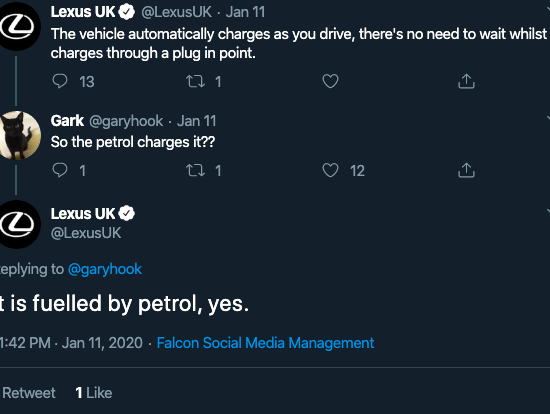Share Gark's petrol charges tweet
Screen dimensions: 550x414
click(466, 171)
